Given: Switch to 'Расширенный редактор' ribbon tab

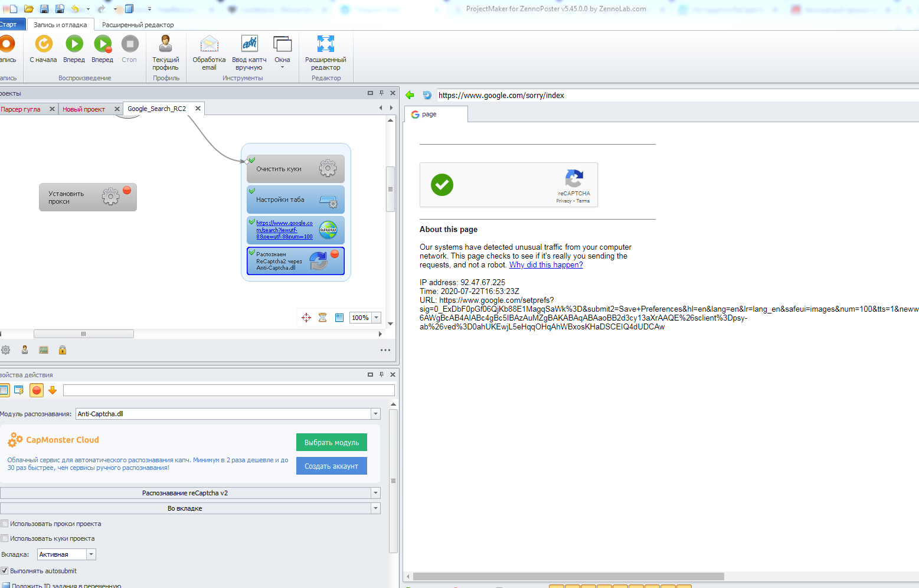Looking at the screenshot, I should coord(138,25).
